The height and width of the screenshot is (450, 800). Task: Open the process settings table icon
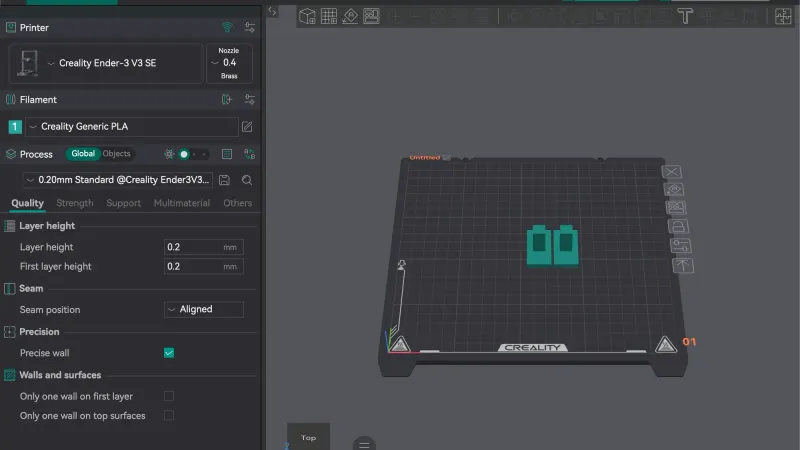tap(227, 154)
